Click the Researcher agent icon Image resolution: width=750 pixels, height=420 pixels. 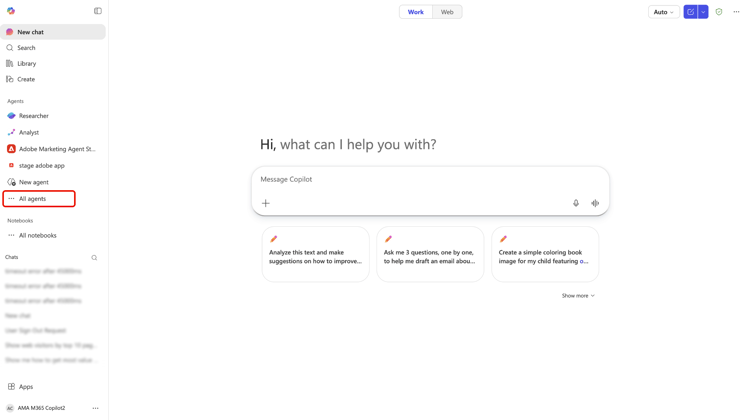click(11, 116)
